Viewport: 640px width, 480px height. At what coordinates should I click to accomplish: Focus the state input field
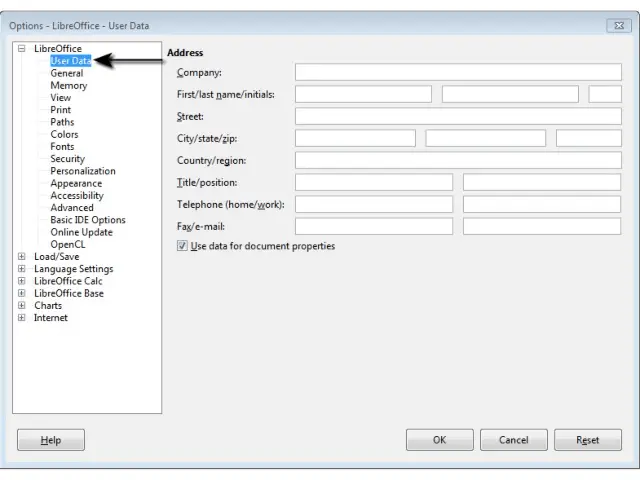(486, 138)
